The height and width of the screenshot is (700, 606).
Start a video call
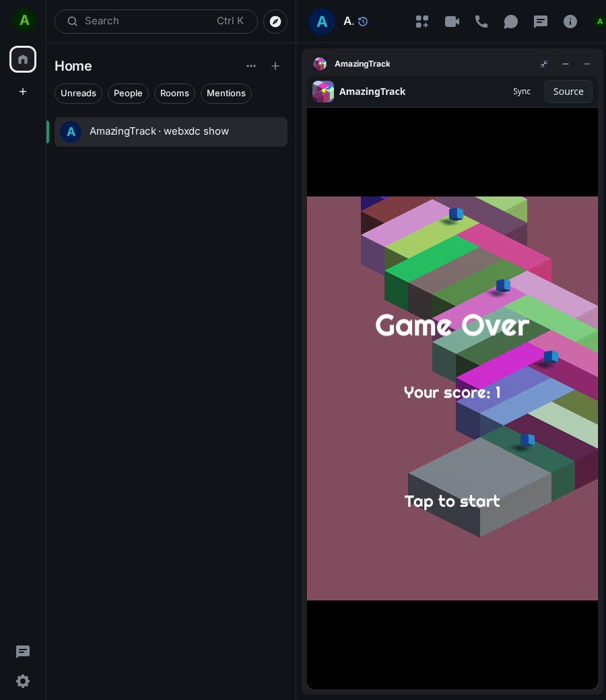click(x=452, y=22)
